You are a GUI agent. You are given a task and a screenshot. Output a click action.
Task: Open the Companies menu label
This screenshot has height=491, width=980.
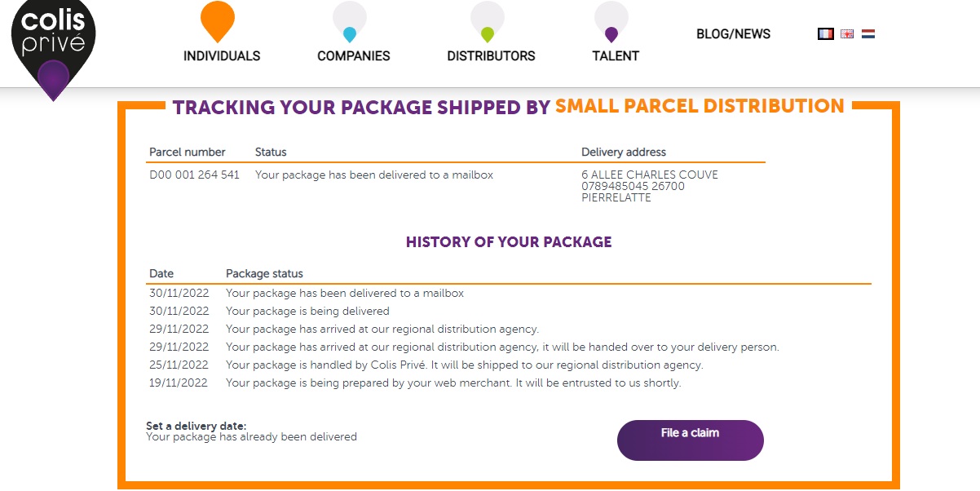click(x=354, y=56)
